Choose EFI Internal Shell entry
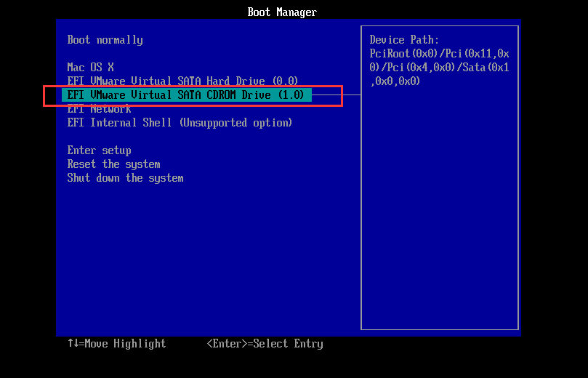The image size is (588, 378). point(119,123)
